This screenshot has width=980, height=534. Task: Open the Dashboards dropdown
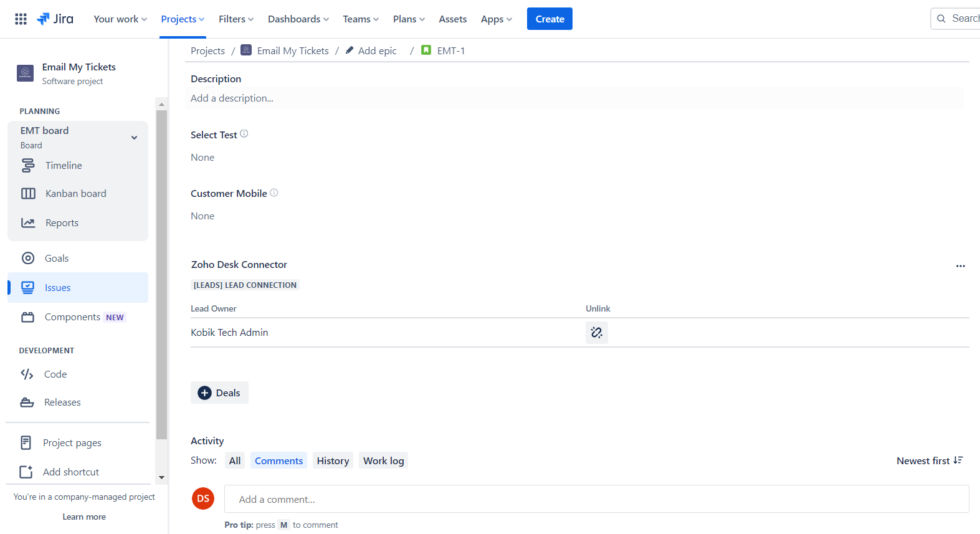pos(298,19)
